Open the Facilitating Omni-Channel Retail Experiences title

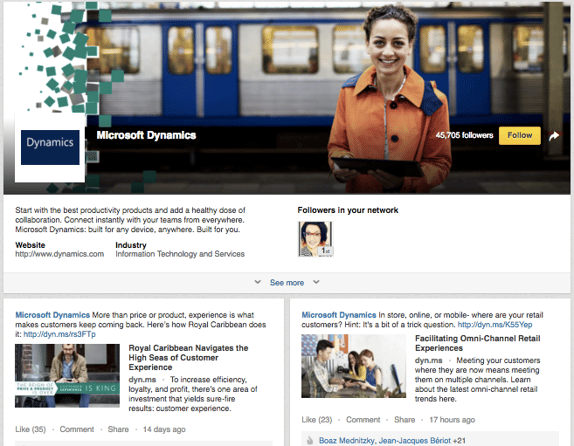coord(477,343)
